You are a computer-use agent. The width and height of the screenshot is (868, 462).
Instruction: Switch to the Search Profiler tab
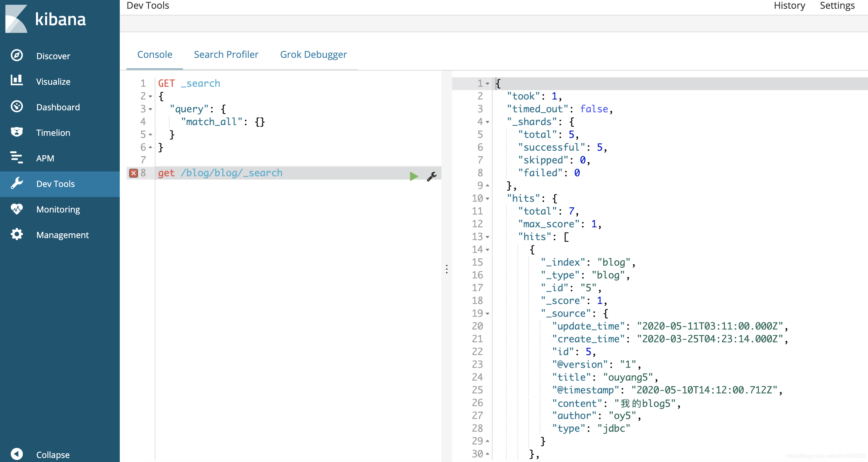[226, 54]
